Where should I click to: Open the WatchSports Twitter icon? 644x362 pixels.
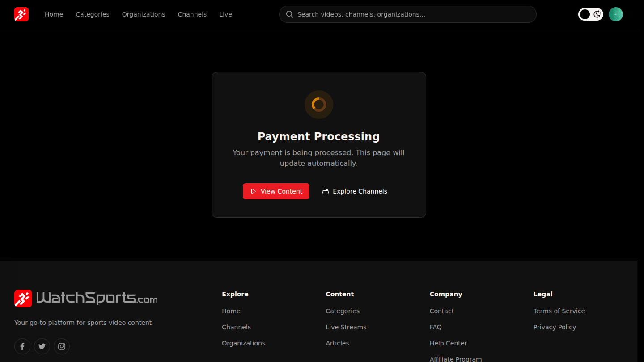coord(42,346)
